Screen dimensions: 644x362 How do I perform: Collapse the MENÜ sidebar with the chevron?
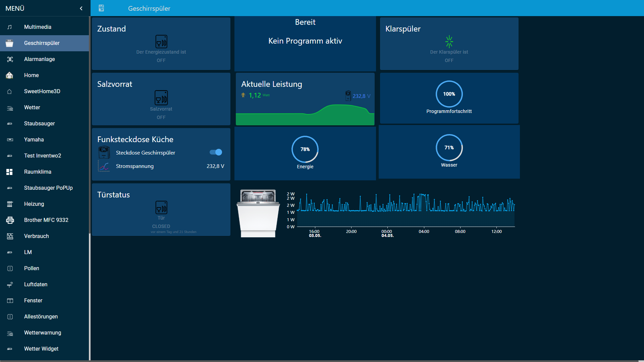(x=81, y=8)
